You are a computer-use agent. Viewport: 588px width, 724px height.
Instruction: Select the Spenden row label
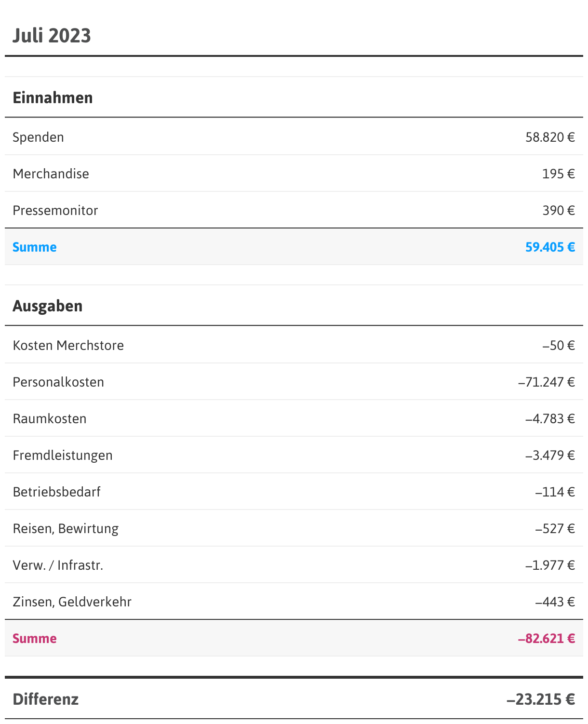[38, 137]
